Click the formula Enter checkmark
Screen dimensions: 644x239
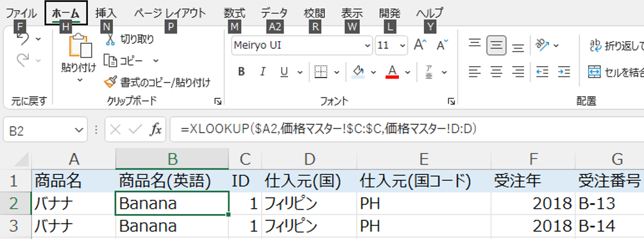[135, 130]
